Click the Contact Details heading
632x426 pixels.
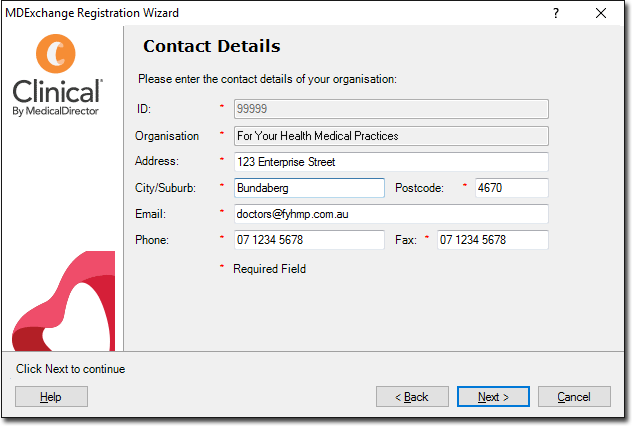(x=211, y=46)
